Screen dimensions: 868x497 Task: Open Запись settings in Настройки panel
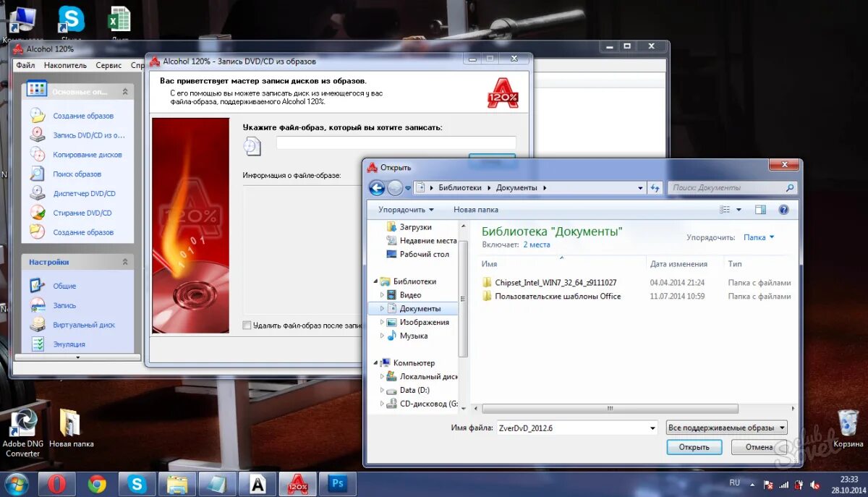tap(64, 305)
